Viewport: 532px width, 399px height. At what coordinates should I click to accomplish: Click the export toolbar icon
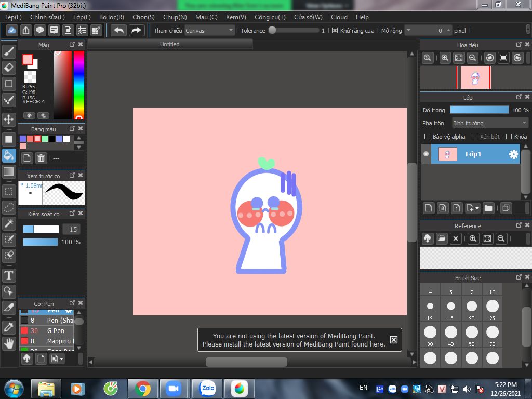26,31
